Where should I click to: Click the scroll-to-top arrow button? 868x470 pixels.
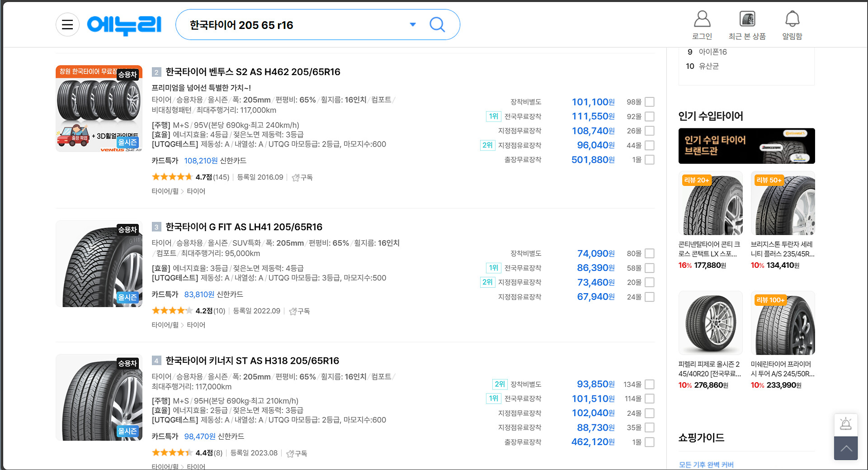click(846, 448)
